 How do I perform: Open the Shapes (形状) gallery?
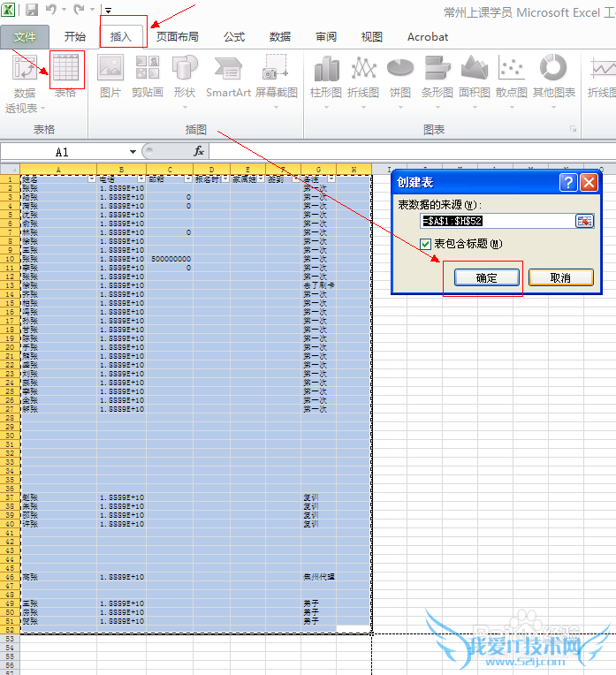tap(184, 71)
